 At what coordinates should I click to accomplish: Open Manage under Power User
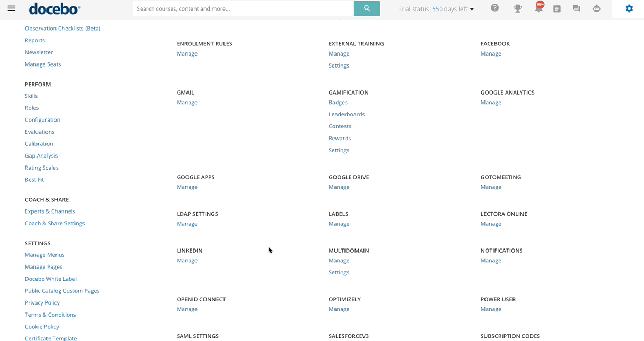[x=491, y=309]
